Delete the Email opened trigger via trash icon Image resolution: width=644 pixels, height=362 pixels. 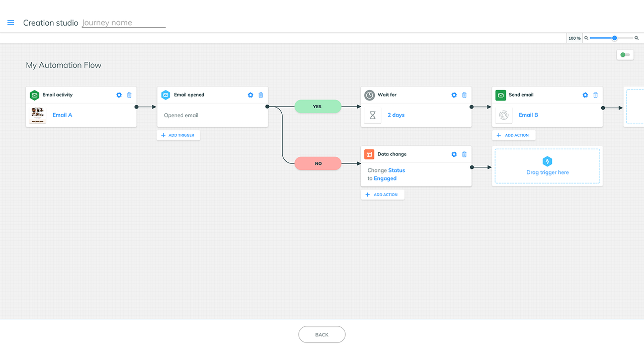pos(261,95)
